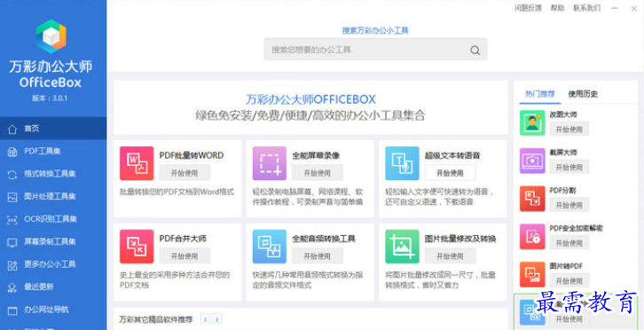644x330 pixels.
Task: Launch 改图大师 using 开始使用
Action: (569, 129)
